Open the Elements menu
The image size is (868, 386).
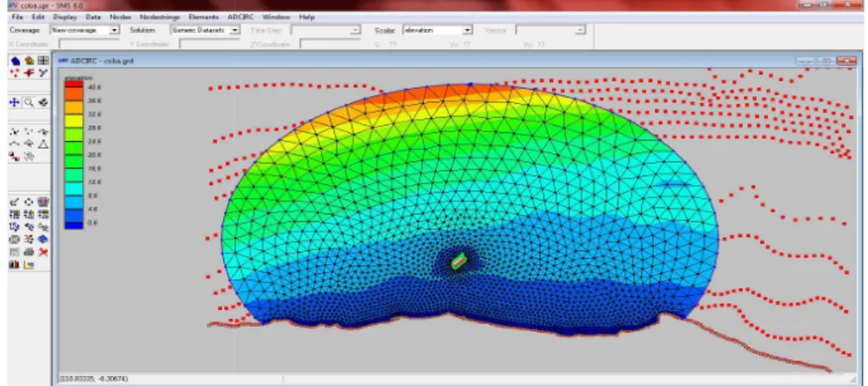click(x=203, y=17)
